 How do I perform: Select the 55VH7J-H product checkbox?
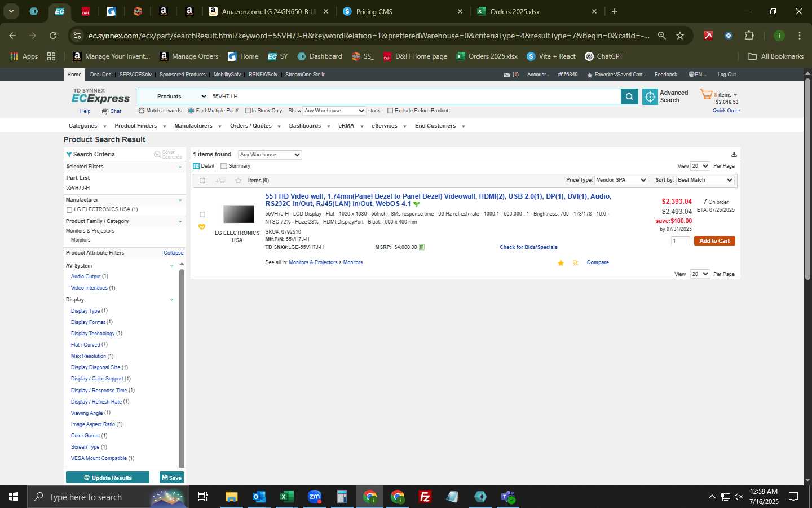click(202, 214)
